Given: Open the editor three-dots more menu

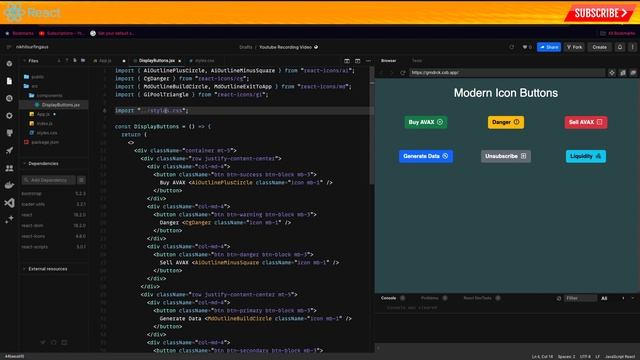Looking at the screenshot, I should pos(368,61).
